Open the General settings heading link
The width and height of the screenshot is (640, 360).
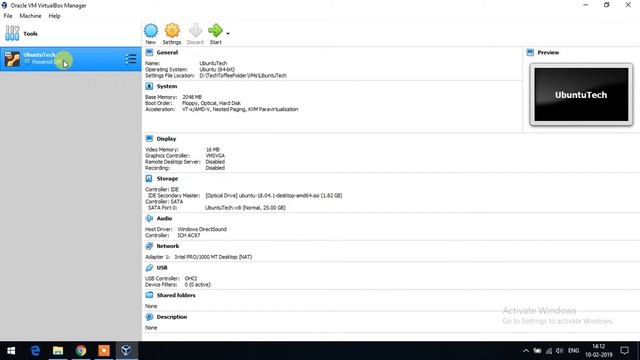pos(167,53)
